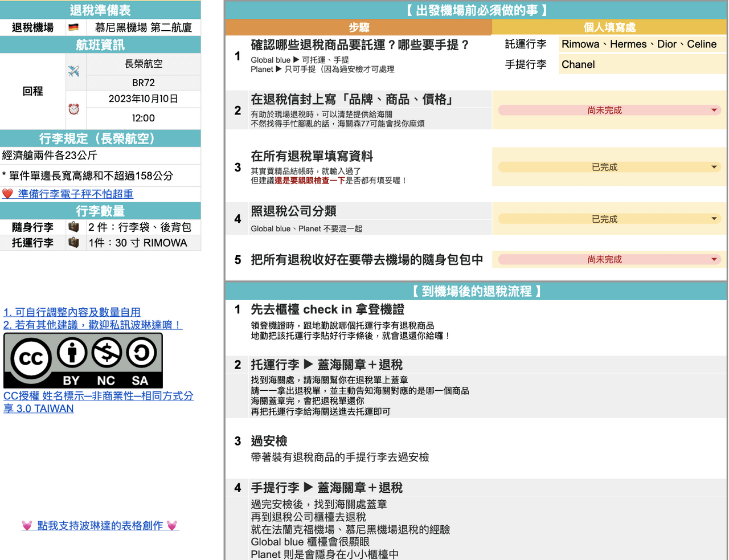This screenshot has width=729, height=560.
Task: Click the 退稅準備表 title header
Action: [100, 10]
